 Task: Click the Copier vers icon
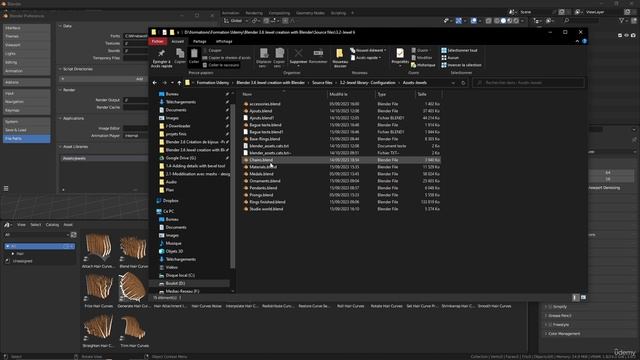point(279,53)
